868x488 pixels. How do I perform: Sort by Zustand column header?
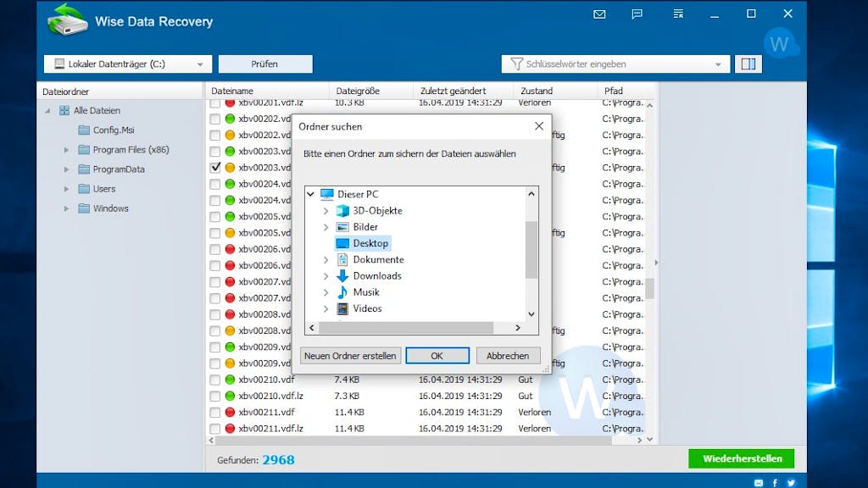(555, 91)
